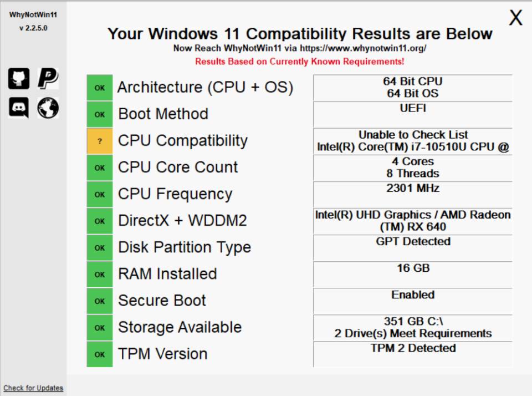Close the window with the X
This screenshot has height=396, width=532.
tap(515, 17)
